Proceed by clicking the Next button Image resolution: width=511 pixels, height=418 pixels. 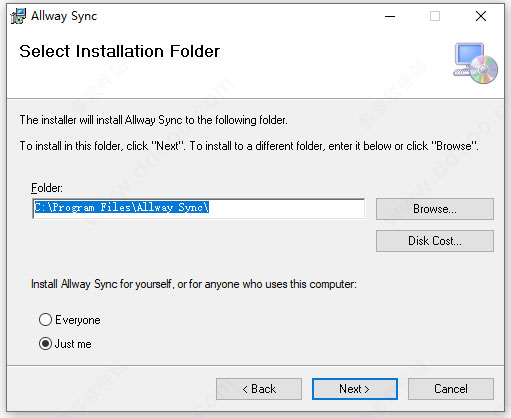click(355, 389)
